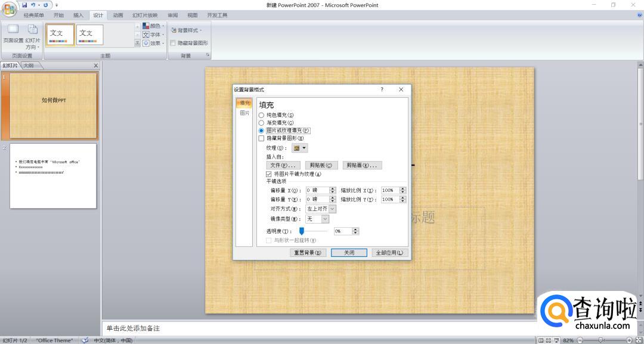Click the 关闭 close button in dialog

(349, 253)
